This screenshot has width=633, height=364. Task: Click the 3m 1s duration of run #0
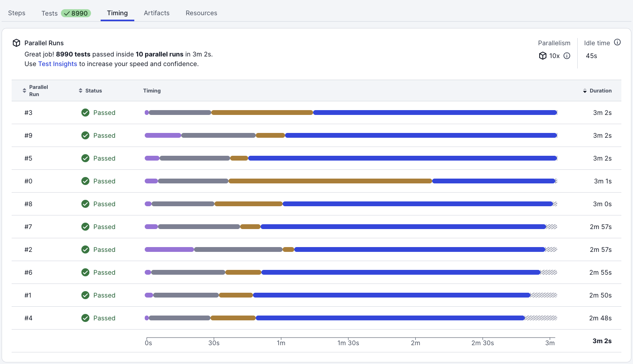[x=603, y=181]
